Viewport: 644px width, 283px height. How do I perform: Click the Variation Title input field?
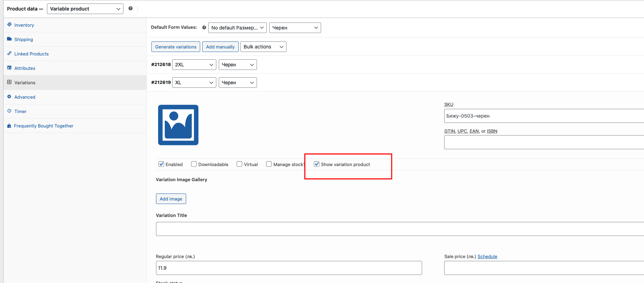[x=400, y=229]
